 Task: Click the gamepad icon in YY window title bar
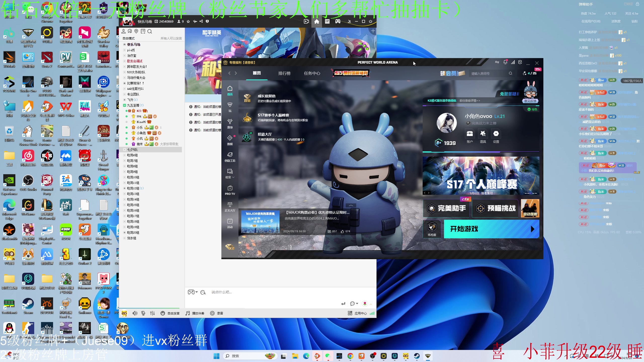coord(338,21)
